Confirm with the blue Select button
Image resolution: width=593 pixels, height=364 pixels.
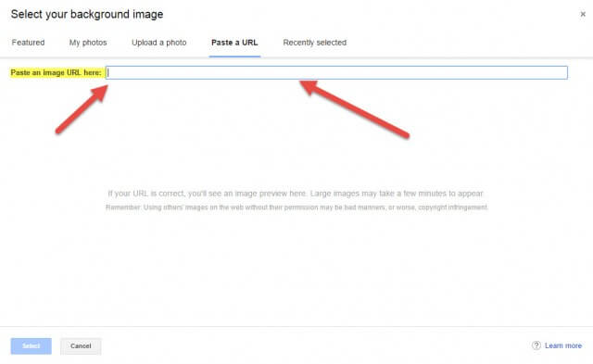click(x=31, y=345)
